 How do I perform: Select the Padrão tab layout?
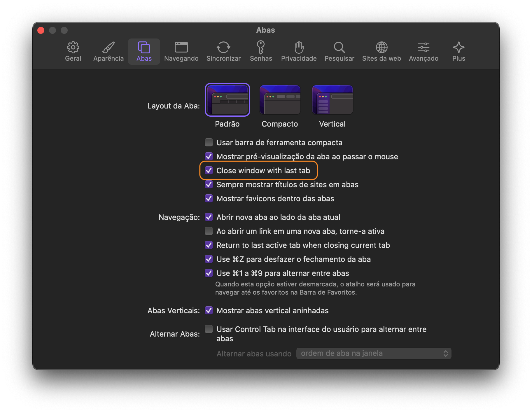click(x=227, y=100)
